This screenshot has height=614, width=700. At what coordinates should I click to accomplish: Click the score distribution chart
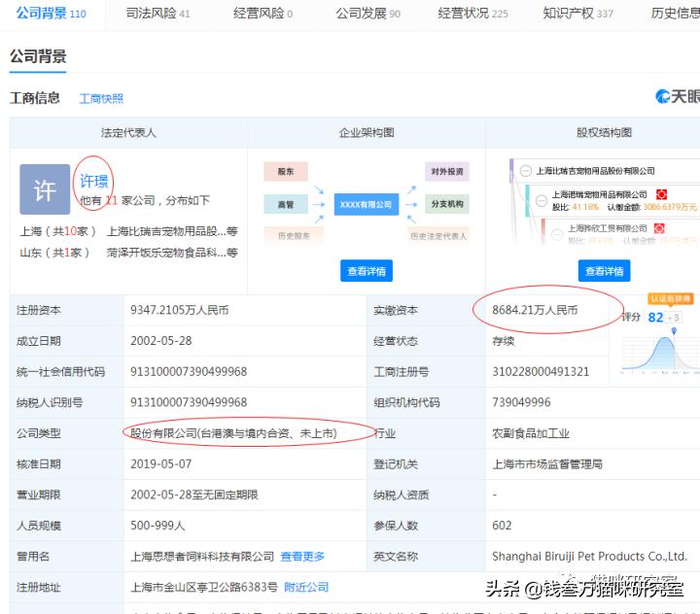coord(661,353)
